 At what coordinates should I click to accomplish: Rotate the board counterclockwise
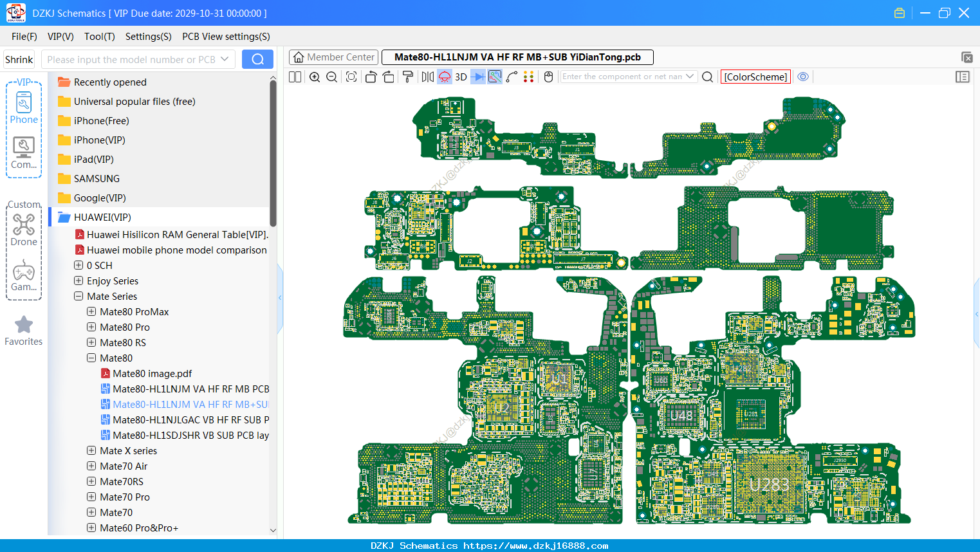(371, 77)
